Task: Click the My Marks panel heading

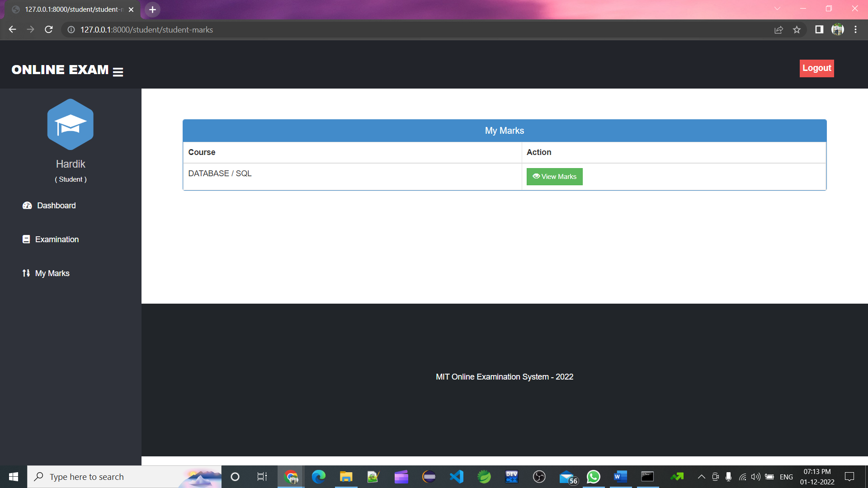Action: [505, 131]
